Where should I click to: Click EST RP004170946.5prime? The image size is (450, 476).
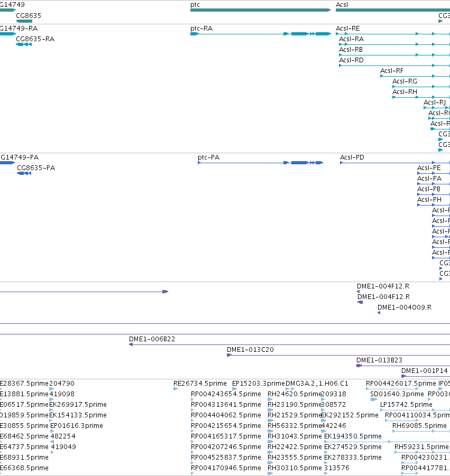tap(226, 468)
